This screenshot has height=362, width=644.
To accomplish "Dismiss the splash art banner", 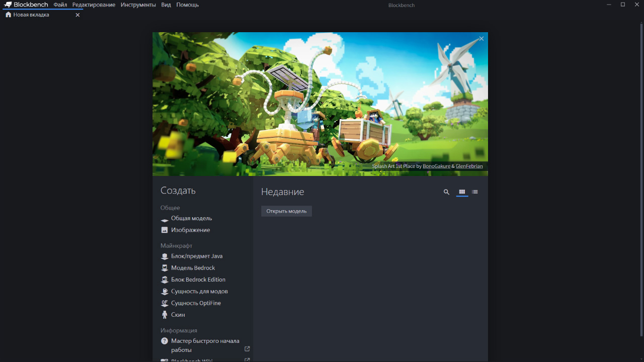I will [481, 39].
